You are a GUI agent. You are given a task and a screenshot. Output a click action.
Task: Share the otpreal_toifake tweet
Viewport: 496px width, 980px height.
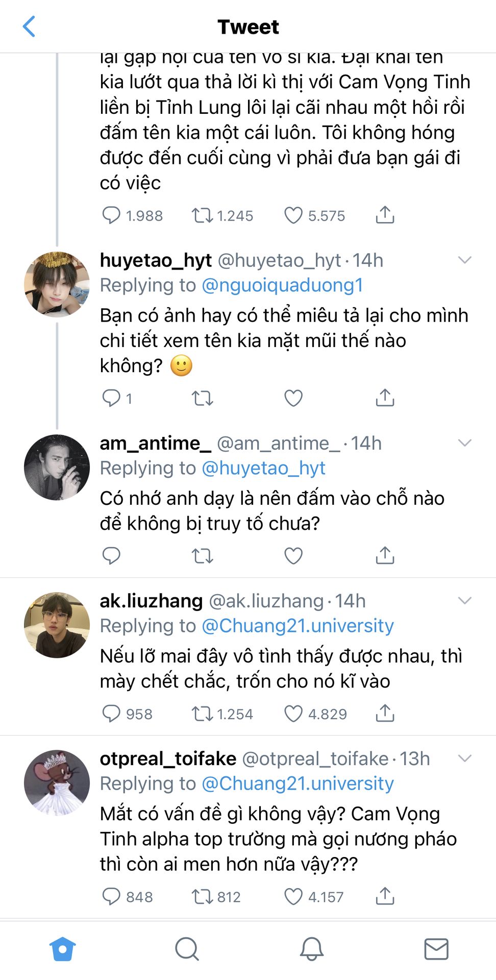click(x=385, y=896)
